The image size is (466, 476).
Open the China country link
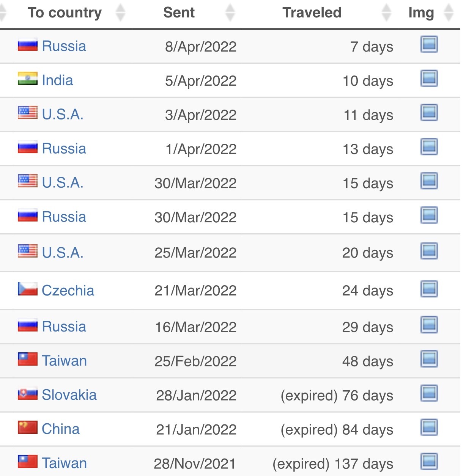tap(61, 429)
